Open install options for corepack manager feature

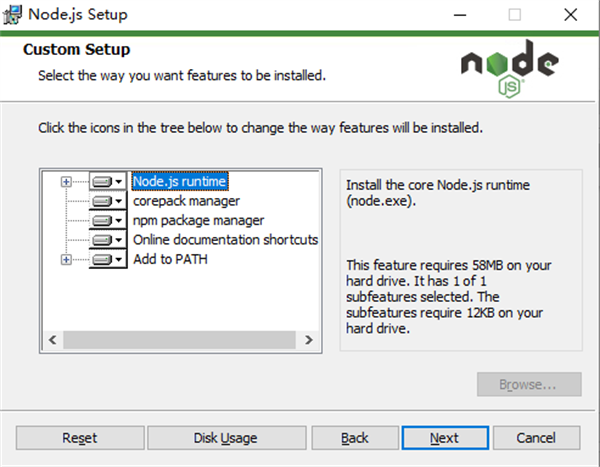108,201
